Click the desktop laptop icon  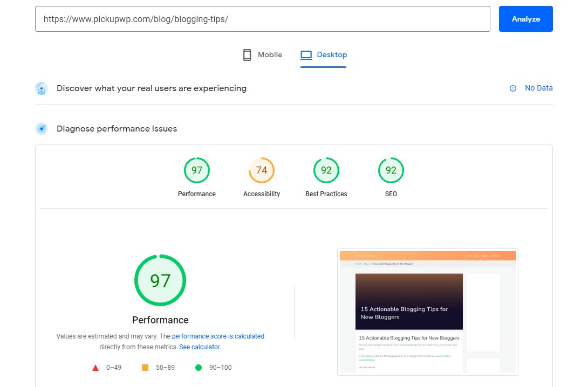[306, 55]
